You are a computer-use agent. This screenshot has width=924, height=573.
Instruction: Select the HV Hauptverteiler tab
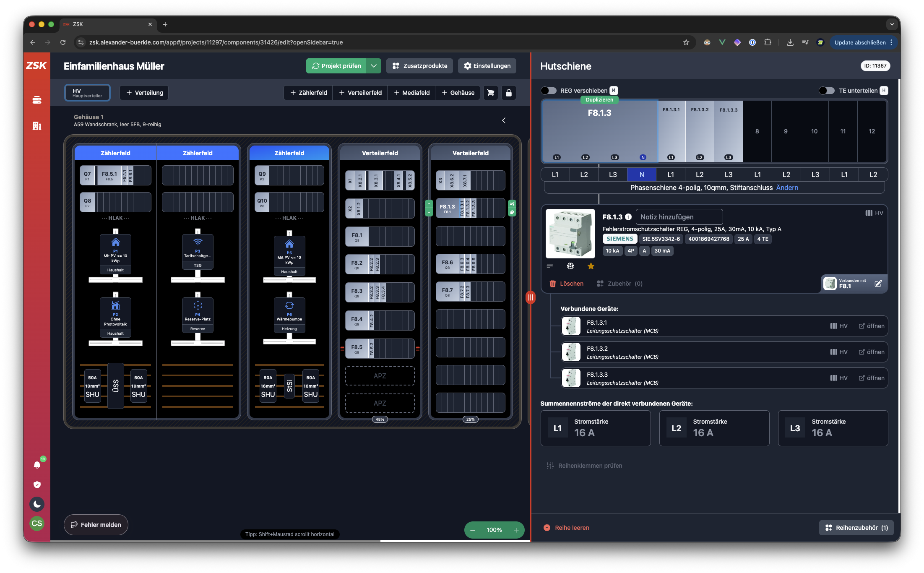pos(87,93)
